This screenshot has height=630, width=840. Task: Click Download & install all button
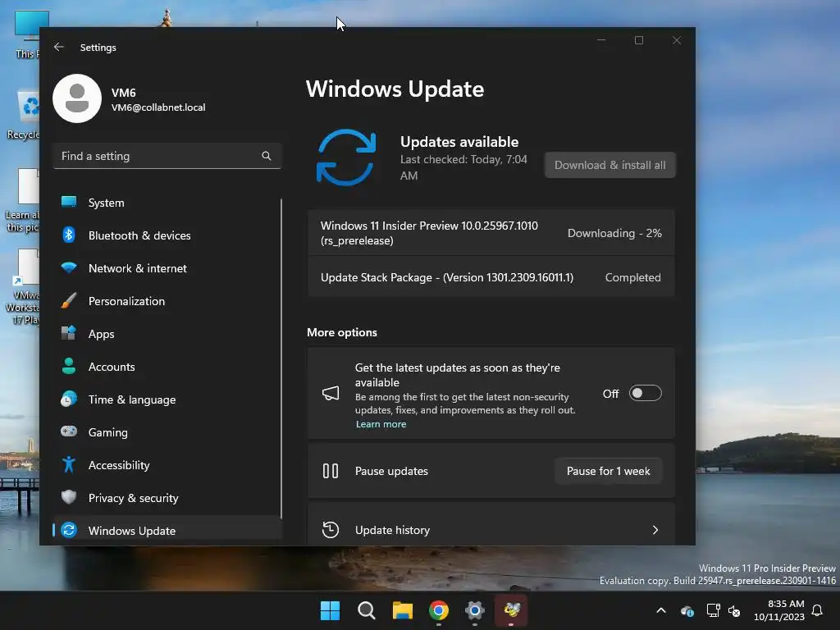[x=610, y=165]
